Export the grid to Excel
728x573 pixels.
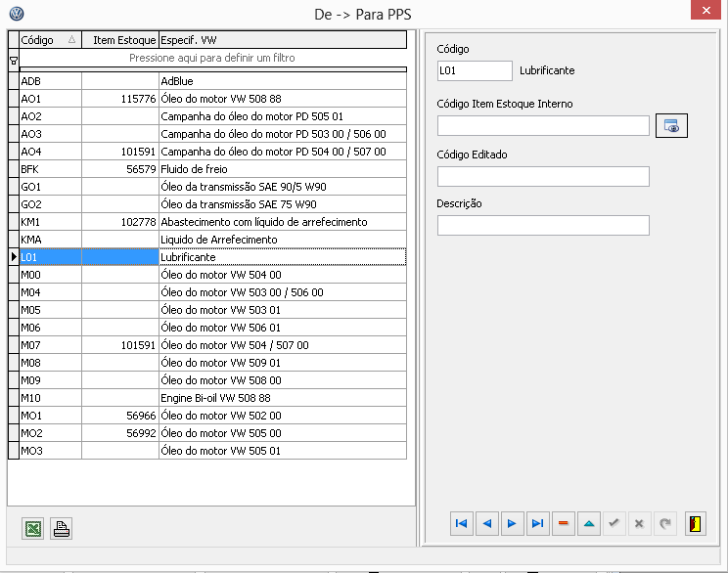[33, 528]
